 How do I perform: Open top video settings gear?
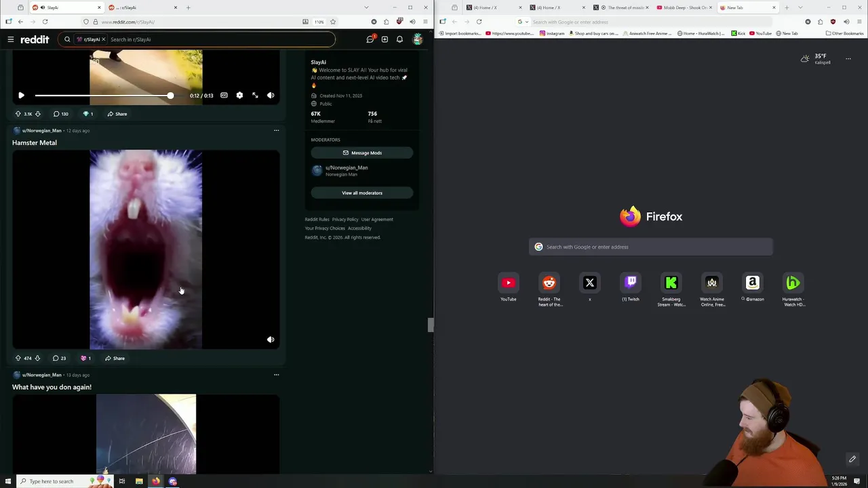[239, 96]
